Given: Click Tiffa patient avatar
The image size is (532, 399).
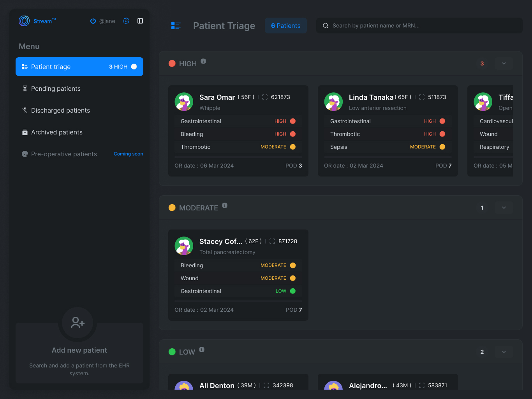Looking at the screenshot, I should click(483, 102).
